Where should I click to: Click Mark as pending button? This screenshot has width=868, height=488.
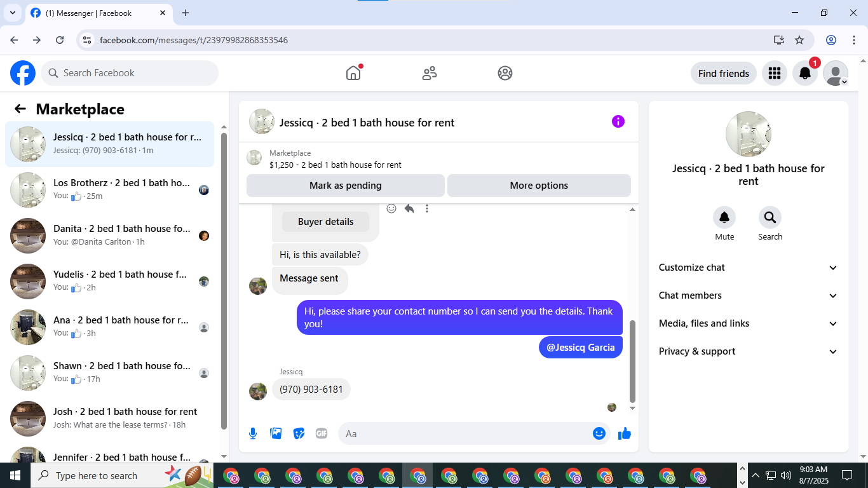(x=346, y=186)
